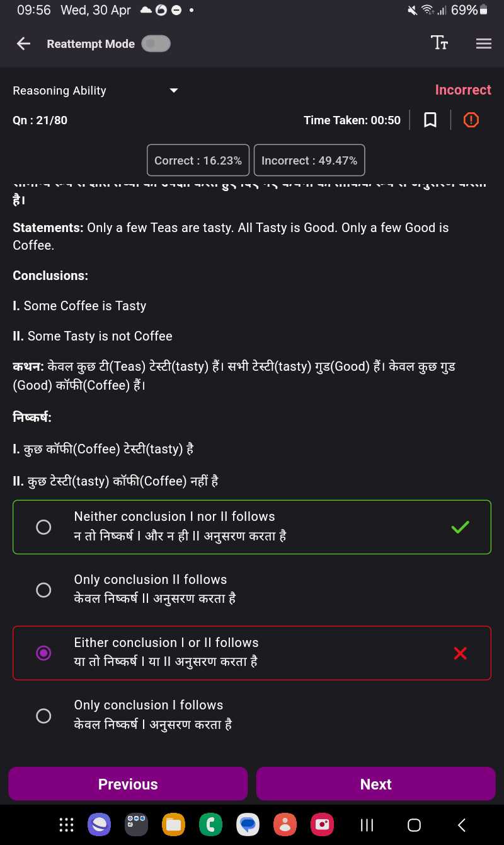504x845 pixels.
Task: Tap the back arrow icon
Action: pyautogui.click(x=23, y=44)
